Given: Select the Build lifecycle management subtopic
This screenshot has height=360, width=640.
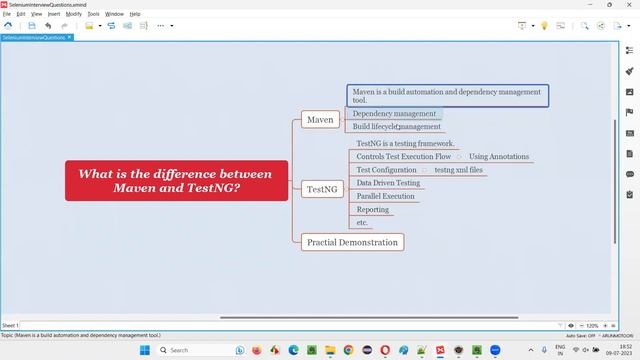Looking at the screenshot, I should [397, 127].
